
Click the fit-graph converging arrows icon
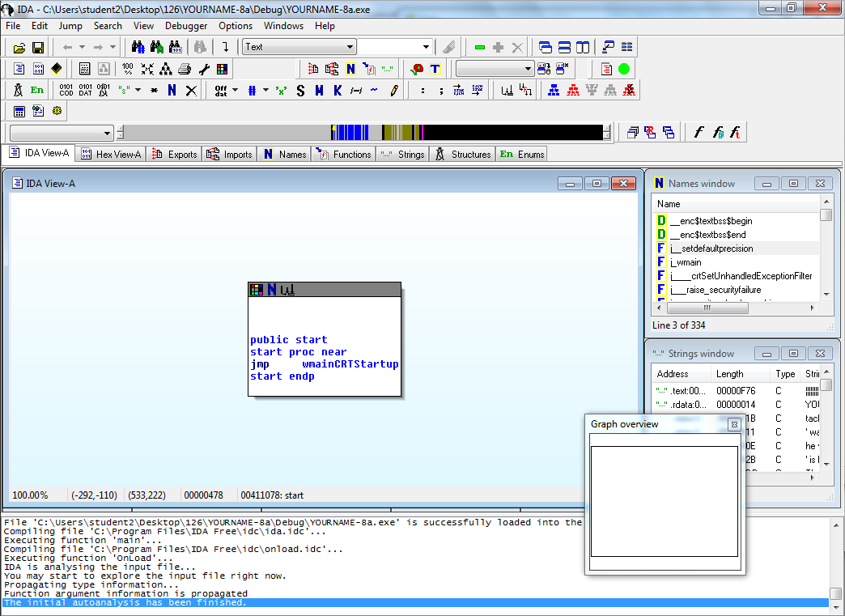pos(147,69)
